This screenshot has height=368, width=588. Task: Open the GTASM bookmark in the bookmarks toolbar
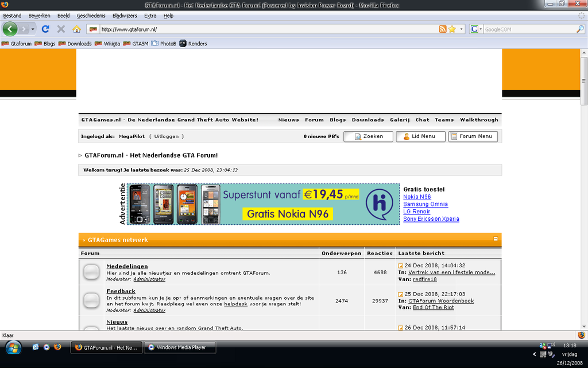pos(136,44)
